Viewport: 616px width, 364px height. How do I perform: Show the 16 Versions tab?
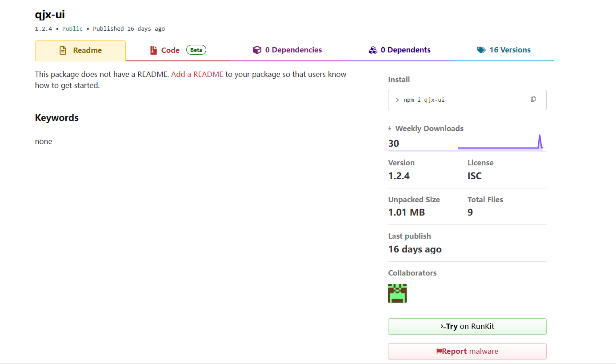coord(504,50)
